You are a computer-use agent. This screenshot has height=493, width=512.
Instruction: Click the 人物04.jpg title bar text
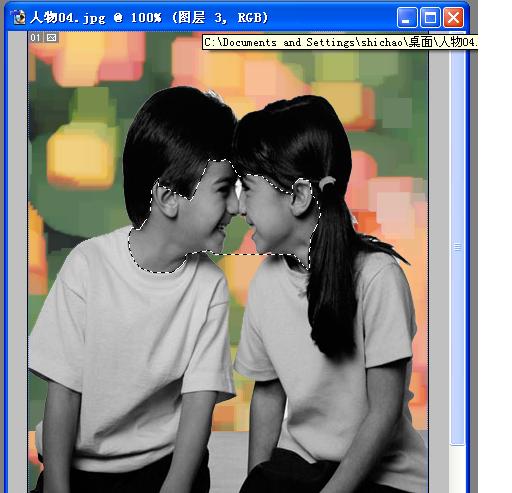click(149, 17)
